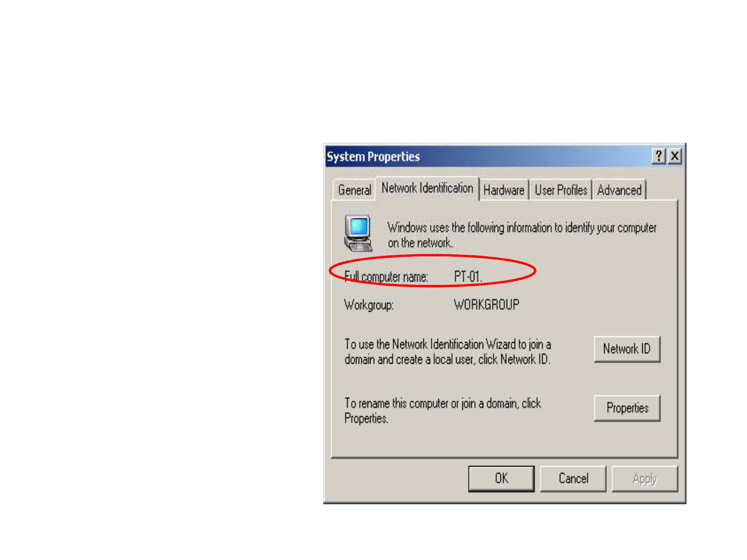This screenshot has width=747, height=560.
Task: Click the PT-01 computer name value
Action: coord(468,277)
